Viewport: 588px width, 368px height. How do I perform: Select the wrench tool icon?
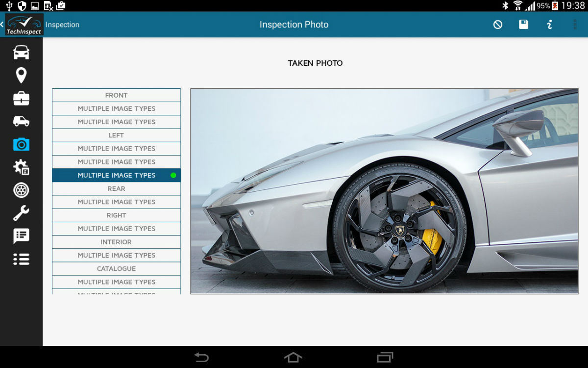(x=21, y=213)
